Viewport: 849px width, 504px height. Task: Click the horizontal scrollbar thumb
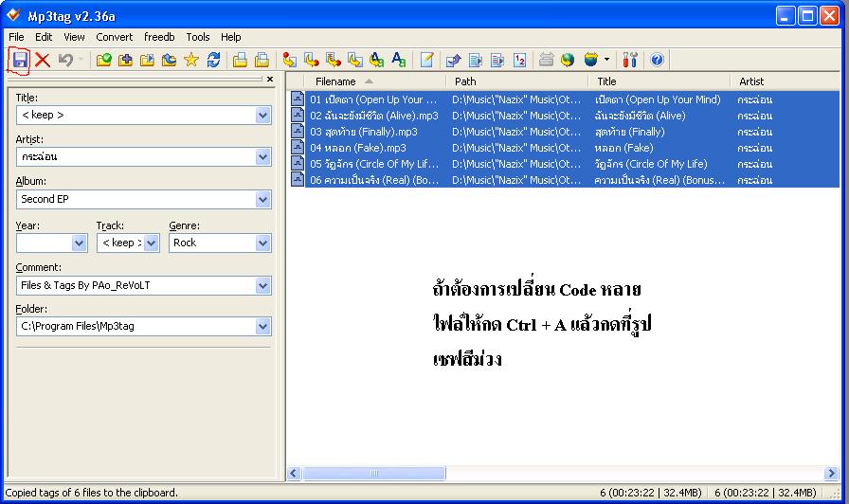click(x=373, y=473)
